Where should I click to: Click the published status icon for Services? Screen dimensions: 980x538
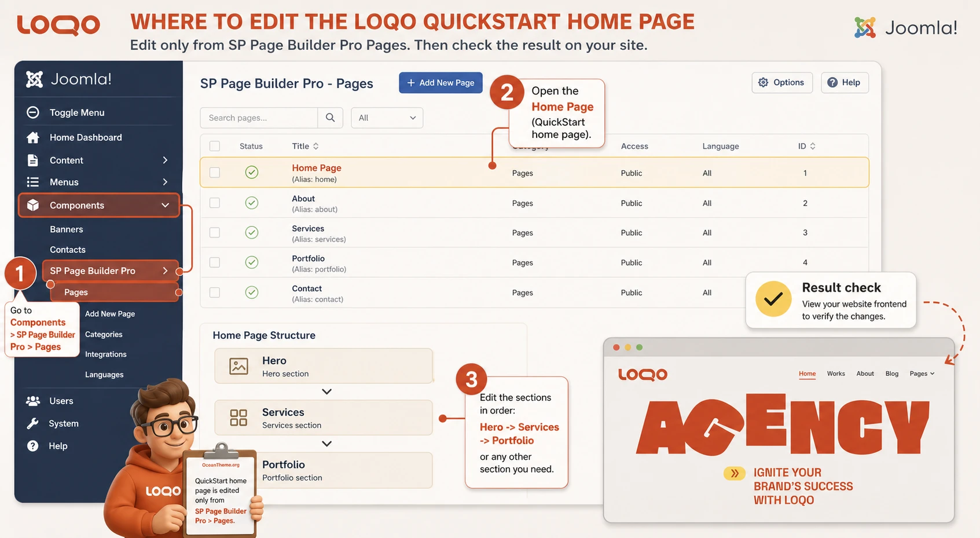tap(252, 232)
